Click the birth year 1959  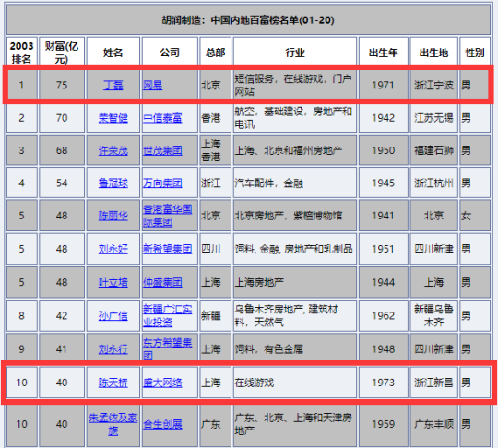(384, 425)
